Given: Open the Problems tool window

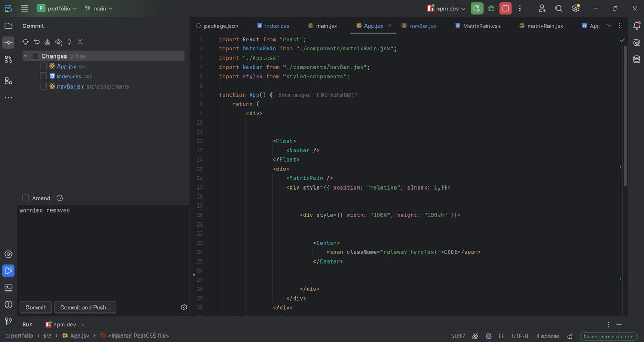Looking at the screenshot, I should tap(9, 304).
